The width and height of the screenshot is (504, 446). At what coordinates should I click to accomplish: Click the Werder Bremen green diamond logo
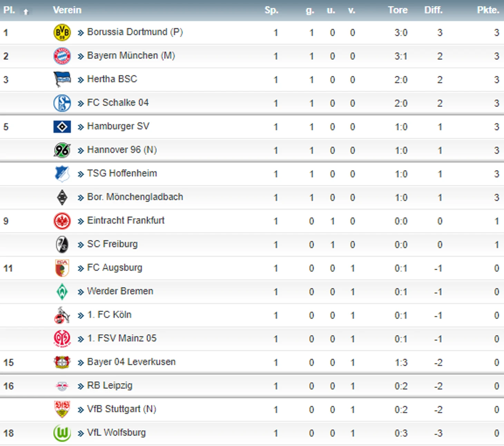(62, 292)
